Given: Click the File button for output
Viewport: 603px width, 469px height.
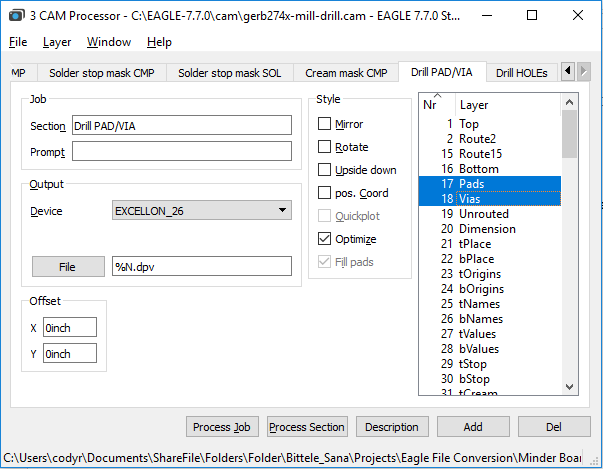Looking at the screenshot, I should (67, 266).
